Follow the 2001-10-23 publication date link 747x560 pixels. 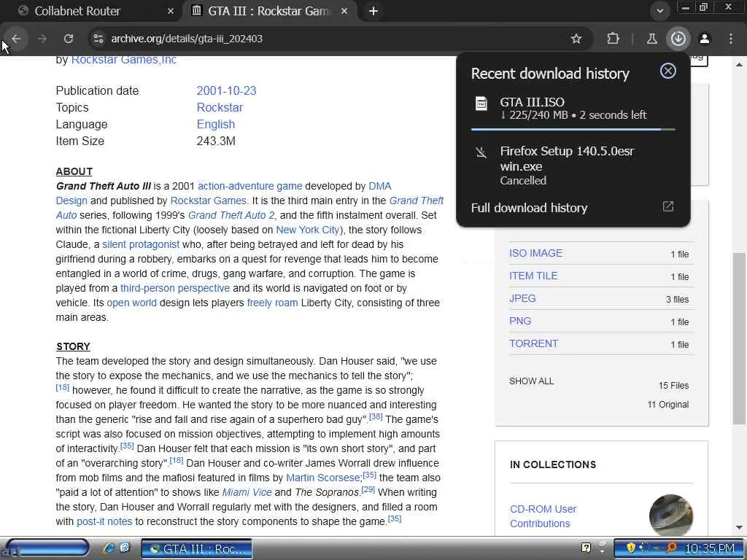(226, 90)
